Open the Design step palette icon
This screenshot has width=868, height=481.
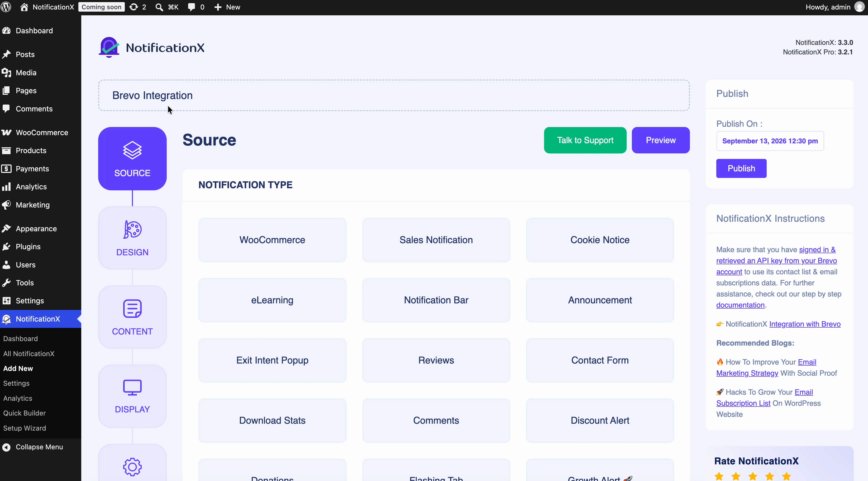click(x=132, y=230)
